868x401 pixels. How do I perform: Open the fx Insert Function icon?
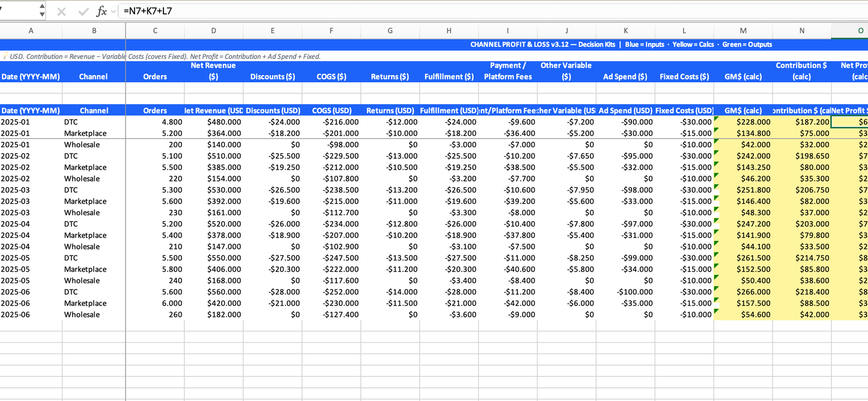(x=102, y=11)
